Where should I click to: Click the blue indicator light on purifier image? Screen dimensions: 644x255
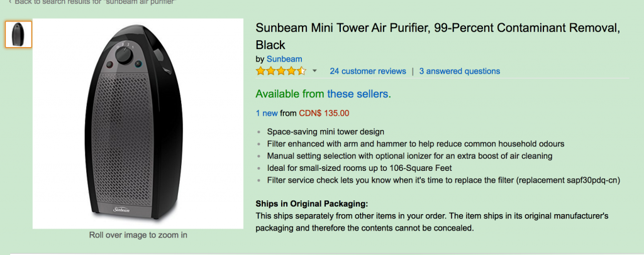tap(138, 64)
